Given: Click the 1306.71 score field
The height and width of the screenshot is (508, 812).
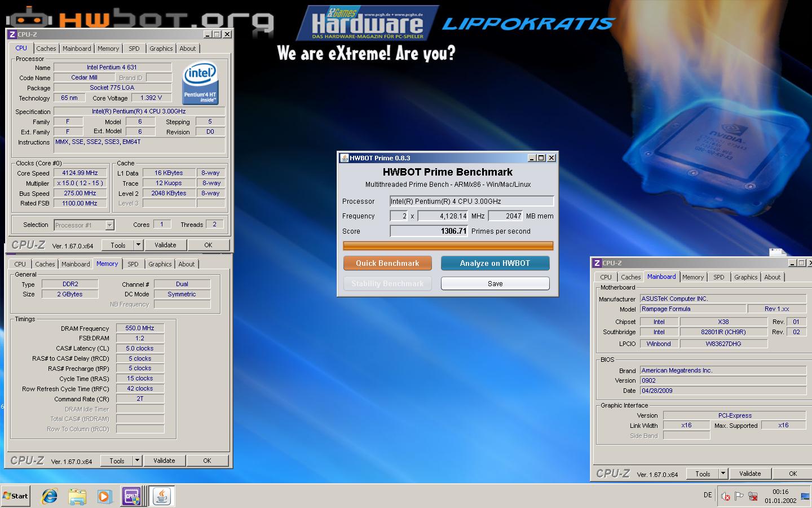Looking at the screenshot, I should coord(429,231).
